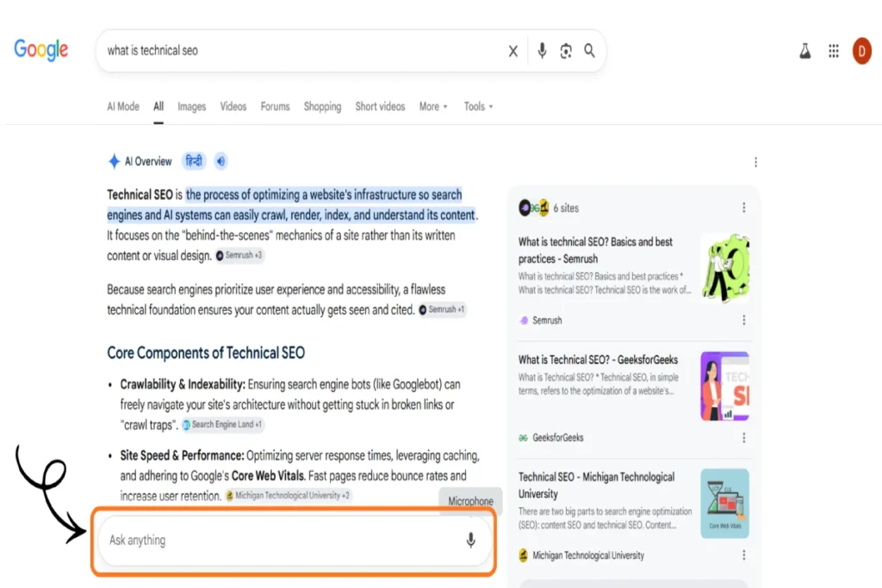Switch to the Images tab
Screen dimensions: 882x588
[x=192, y=106]
